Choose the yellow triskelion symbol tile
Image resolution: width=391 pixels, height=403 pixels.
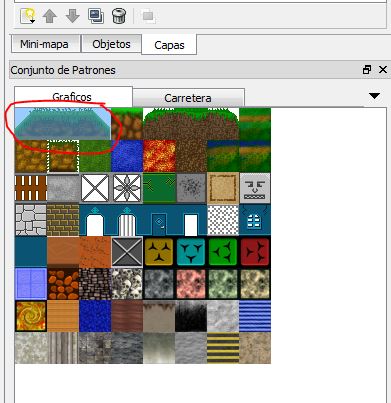coord(159,252)
